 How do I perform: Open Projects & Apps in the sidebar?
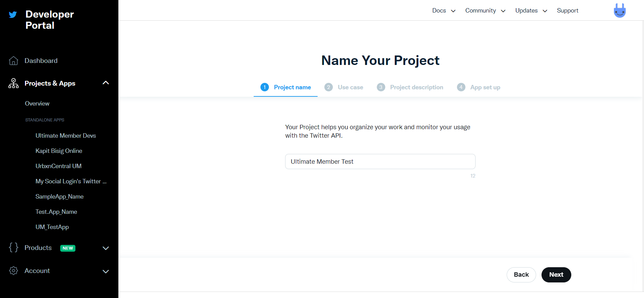point(50,83)
